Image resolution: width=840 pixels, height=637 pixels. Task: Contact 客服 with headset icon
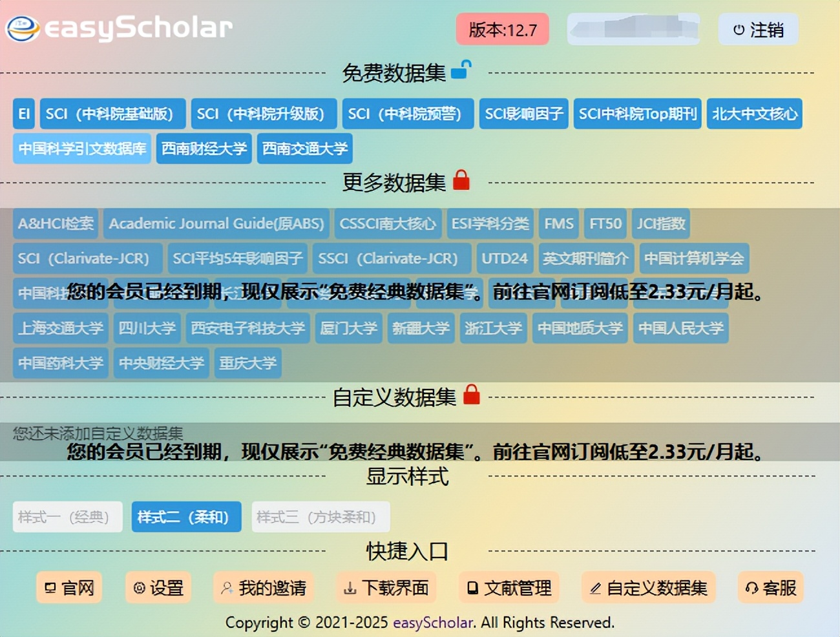point(770,588)
